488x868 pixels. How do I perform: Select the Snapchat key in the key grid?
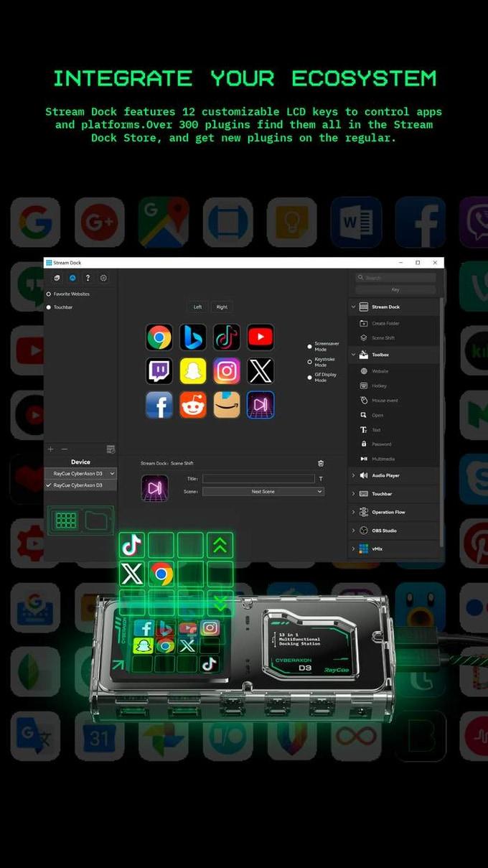click(x=192, y=370)
